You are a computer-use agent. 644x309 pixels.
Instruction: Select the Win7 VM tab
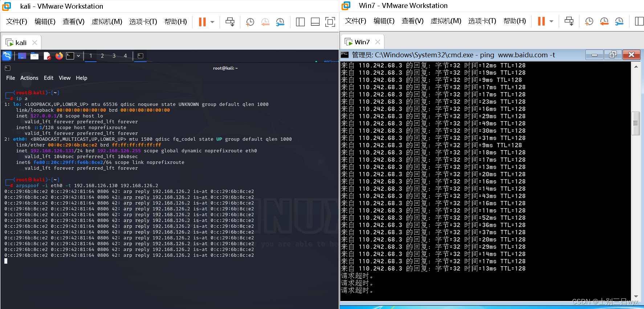[x=362, y=42]
